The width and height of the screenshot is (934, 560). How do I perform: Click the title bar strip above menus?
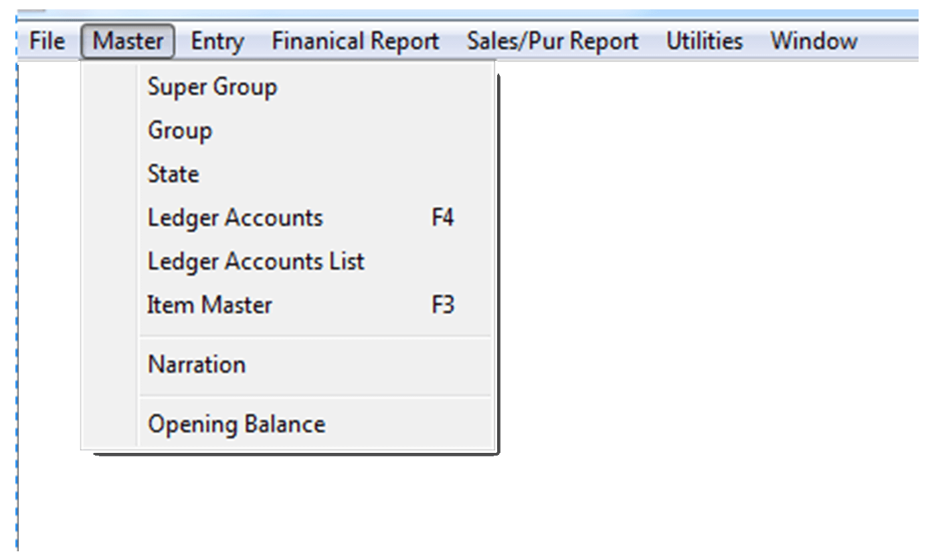(x=468, y=13)
